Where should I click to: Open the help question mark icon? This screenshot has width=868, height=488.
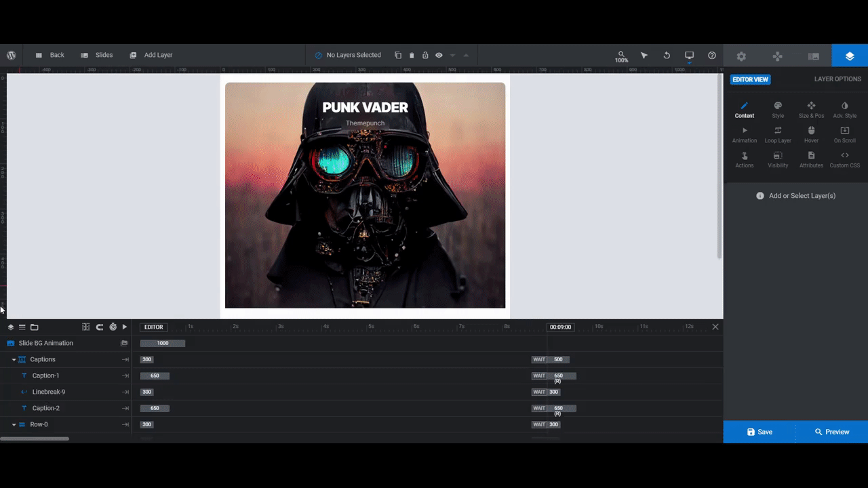[712, 55]
